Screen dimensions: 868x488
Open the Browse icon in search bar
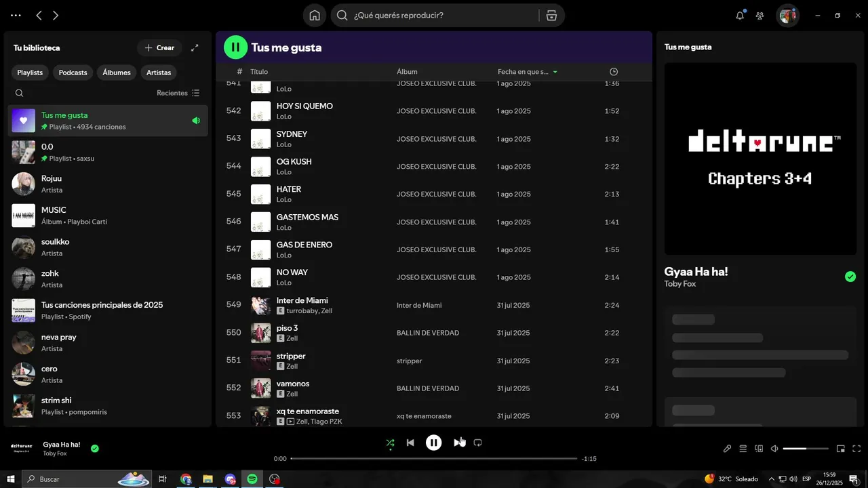pyautogui.click(x=551, y=15)
